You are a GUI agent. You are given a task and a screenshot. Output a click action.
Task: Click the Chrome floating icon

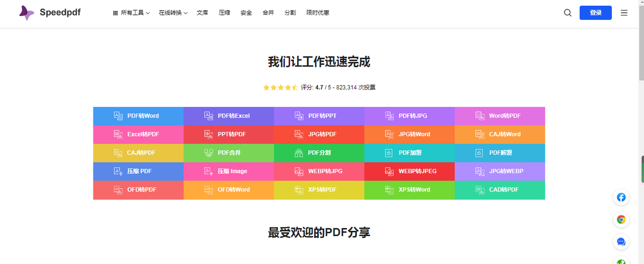click(621, 220)
